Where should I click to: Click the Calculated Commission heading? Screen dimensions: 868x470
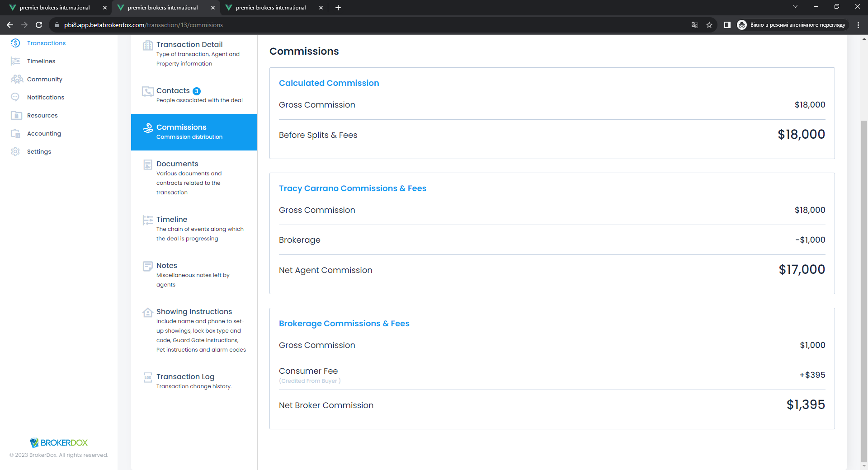329,83
